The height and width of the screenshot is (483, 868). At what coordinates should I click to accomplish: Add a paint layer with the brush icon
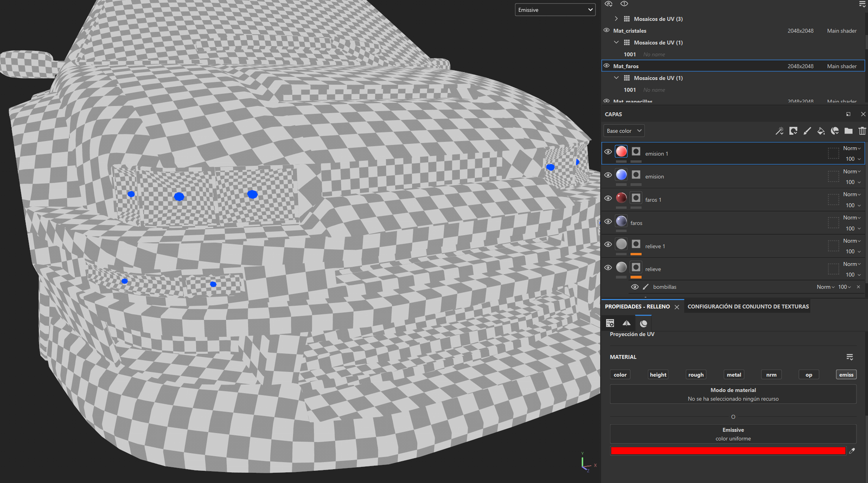pos(807,131)
